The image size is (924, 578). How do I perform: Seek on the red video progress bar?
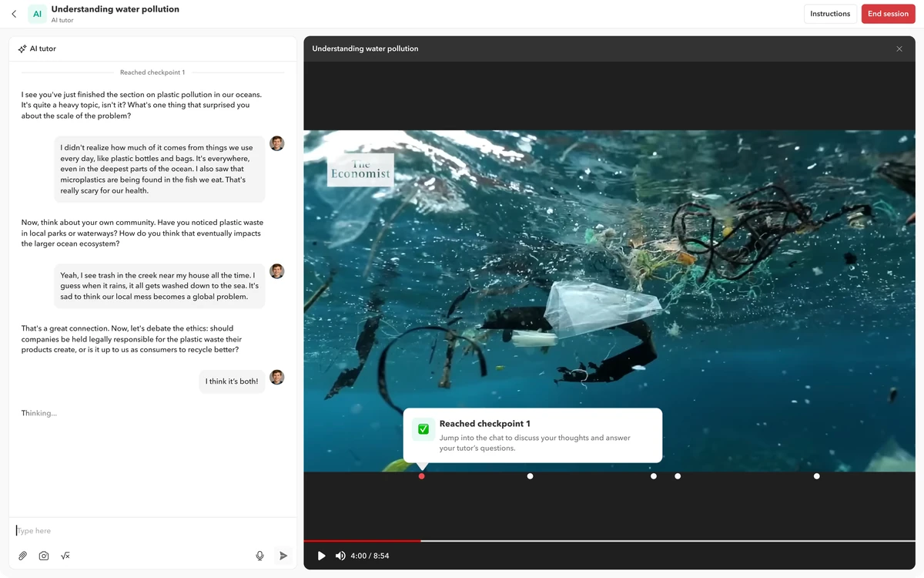[x=362, y=541]
